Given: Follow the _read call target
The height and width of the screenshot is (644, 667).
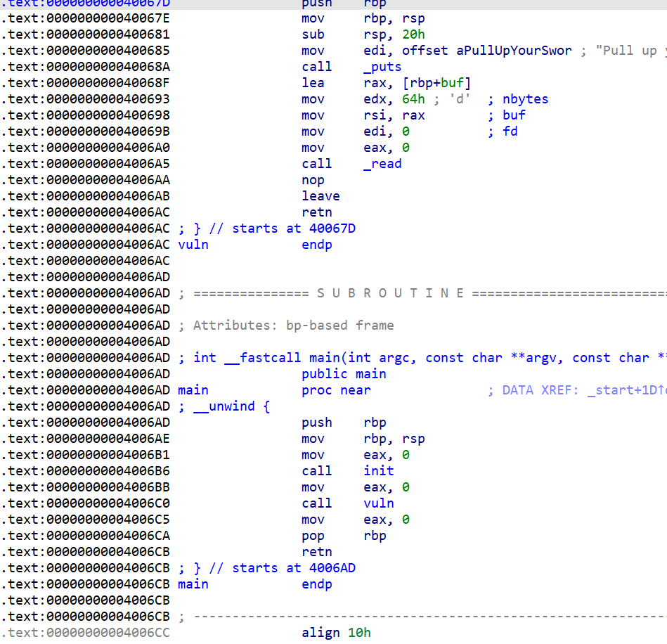Looking at the screenshot, I should pos(382,164).
